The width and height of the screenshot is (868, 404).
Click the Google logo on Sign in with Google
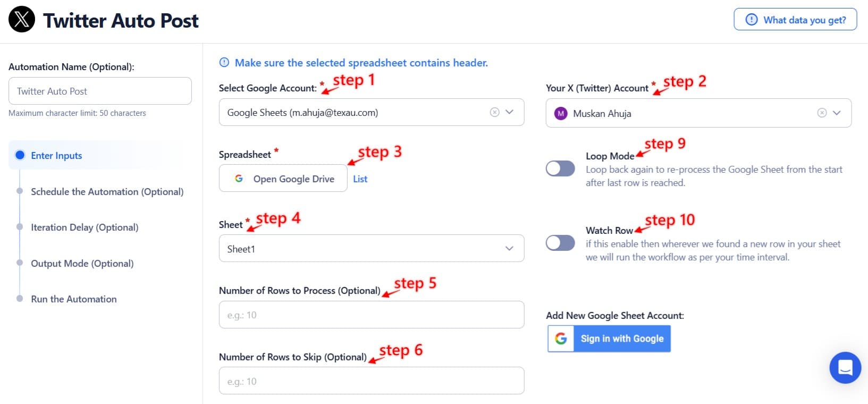tap(560, 339)
